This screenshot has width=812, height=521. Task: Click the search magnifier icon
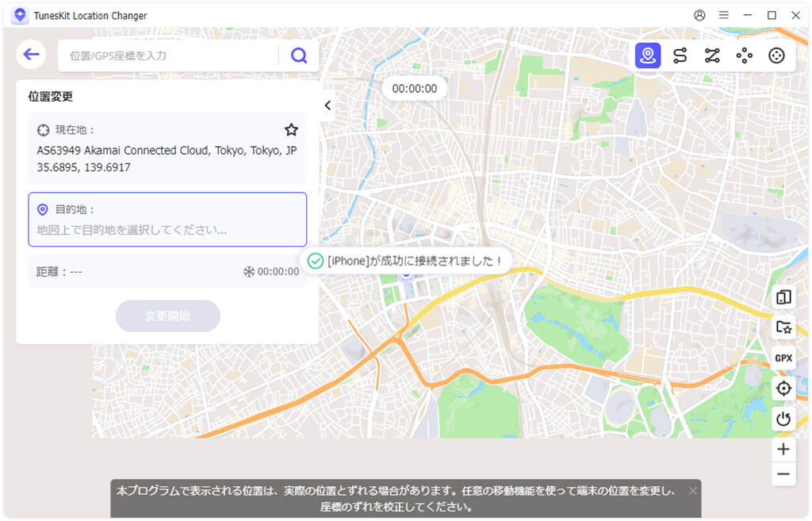[299, 56]
